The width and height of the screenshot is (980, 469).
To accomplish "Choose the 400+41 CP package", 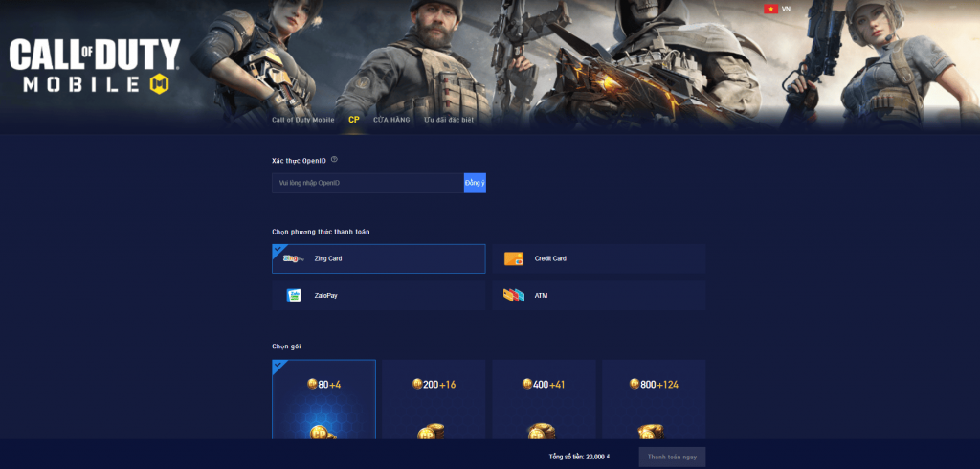I will pos(544,399).
